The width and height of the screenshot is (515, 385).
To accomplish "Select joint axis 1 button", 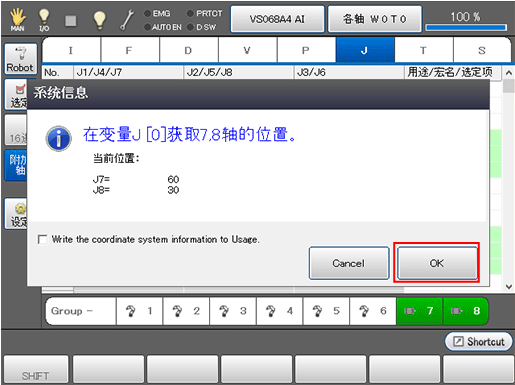I will pos(140,311).
